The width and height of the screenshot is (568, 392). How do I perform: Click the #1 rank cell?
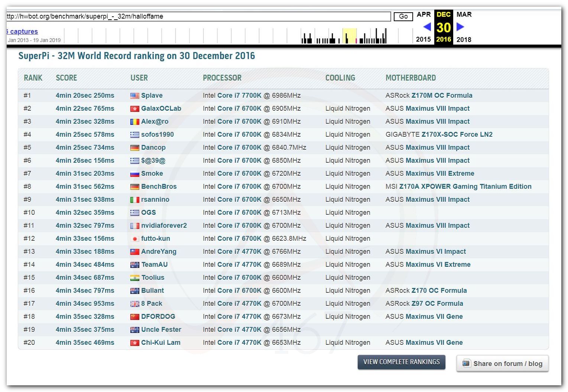click(27, 95)
